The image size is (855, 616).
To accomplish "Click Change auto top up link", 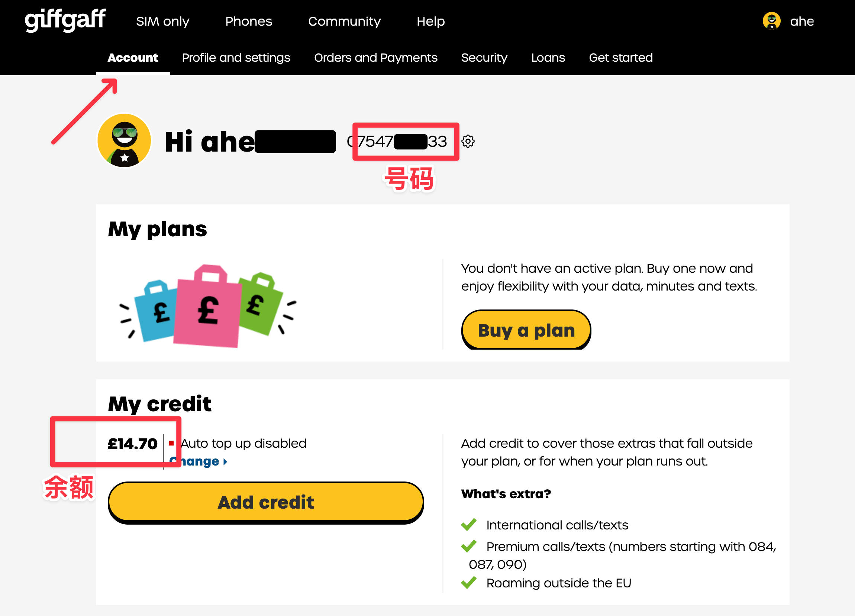I will (x=198, y=461).
